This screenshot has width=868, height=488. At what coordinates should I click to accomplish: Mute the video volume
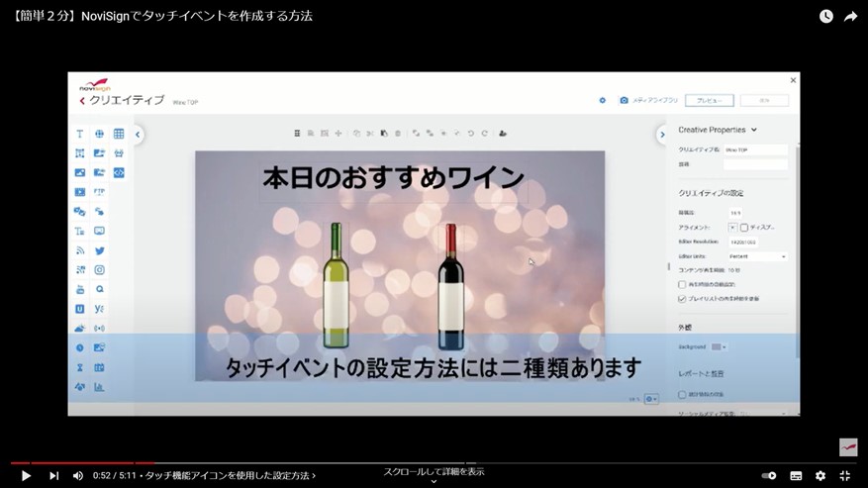(x=77, y=475)
